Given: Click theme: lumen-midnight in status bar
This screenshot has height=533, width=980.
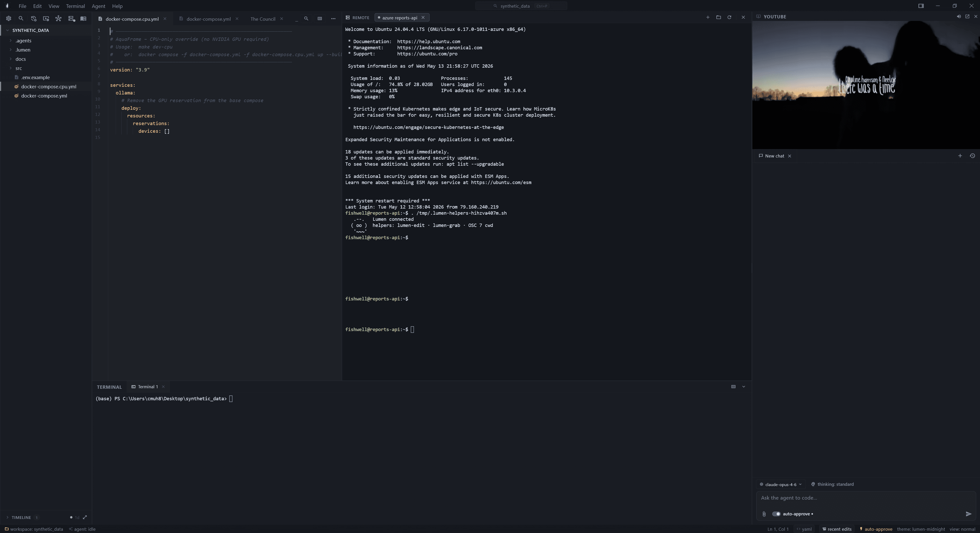Looking at the screenshot, I should click(921, 529).
